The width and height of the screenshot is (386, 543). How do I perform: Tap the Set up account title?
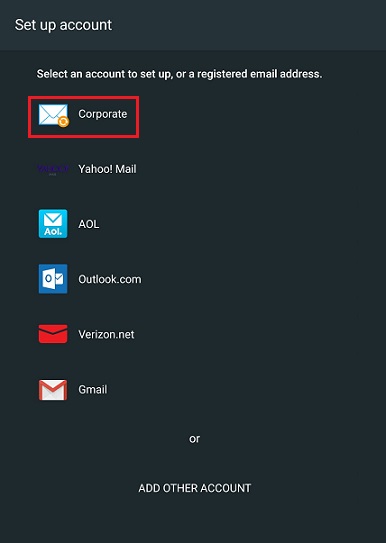[x=63, y=25]
